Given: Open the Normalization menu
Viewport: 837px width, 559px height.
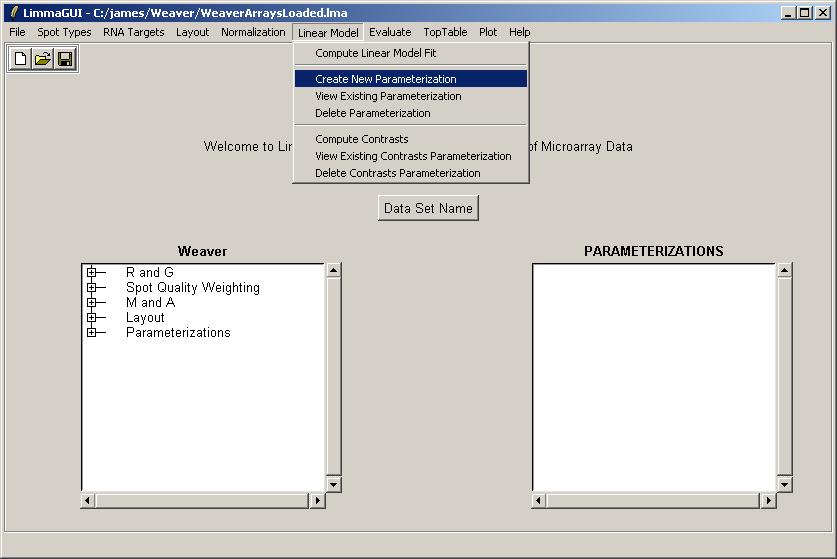Looking at the screenshot, I should coord(253,32).
